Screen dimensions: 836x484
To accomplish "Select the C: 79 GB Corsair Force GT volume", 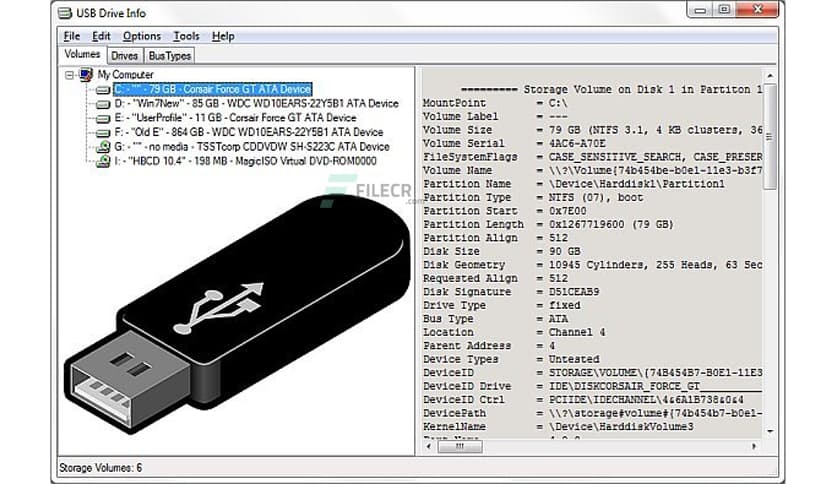I will [213, 90].
